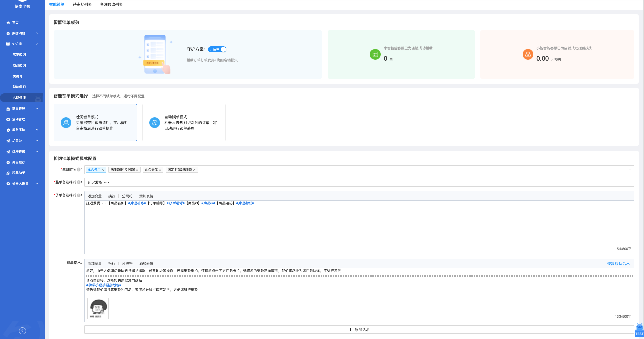Expand the 机器人设置 submenu chevron
Screen dimensions: 644x339
pos(37,184)
